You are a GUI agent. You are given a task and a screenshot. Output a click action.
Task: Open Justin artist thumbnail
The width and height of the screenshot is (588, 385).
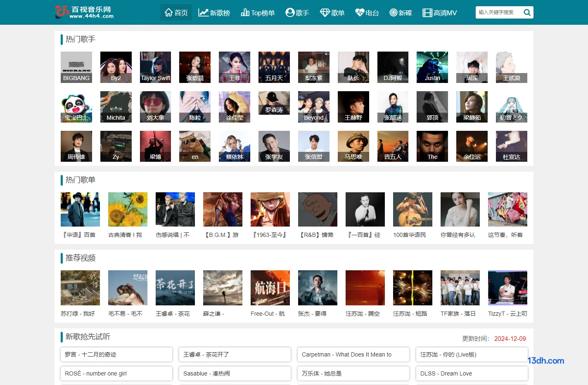(432, 67)
